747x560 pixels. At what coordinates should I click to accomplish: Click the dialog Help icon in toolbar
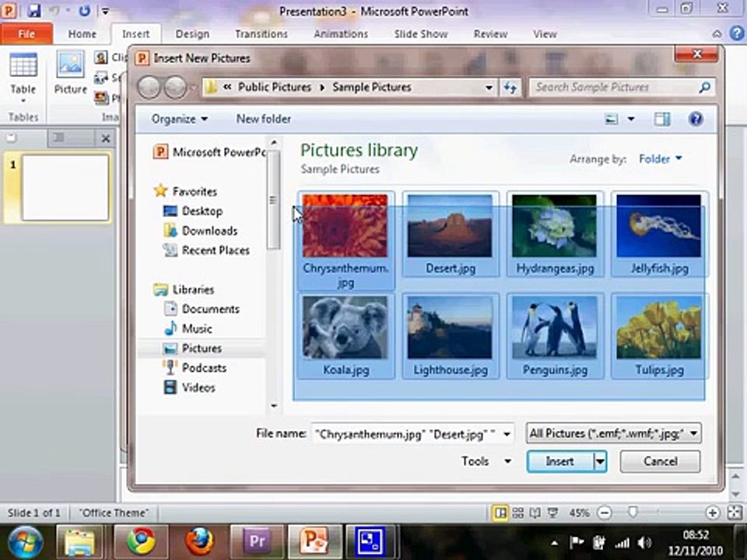[x=696, y=118]
